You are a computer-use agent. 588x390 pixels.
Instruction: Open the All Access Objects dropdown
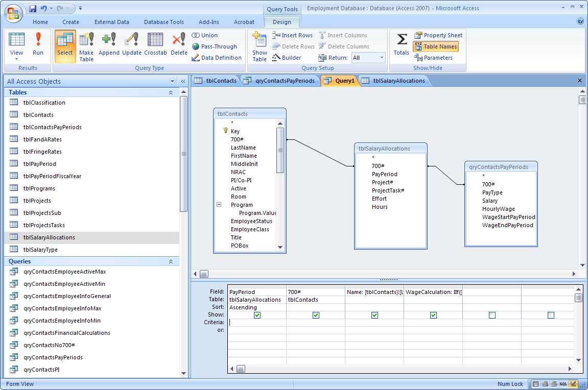tap(172, 81)
